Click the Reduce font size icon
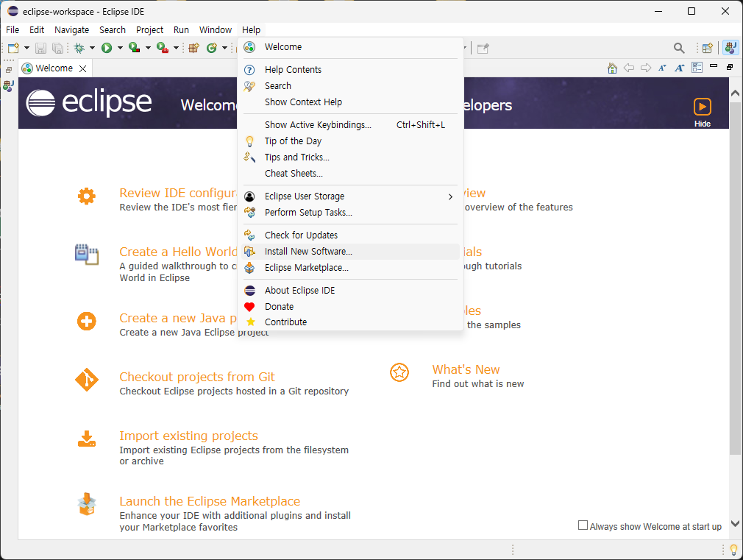Image resolution: width=743 pixels, height=560 pixels. [662, 68]
